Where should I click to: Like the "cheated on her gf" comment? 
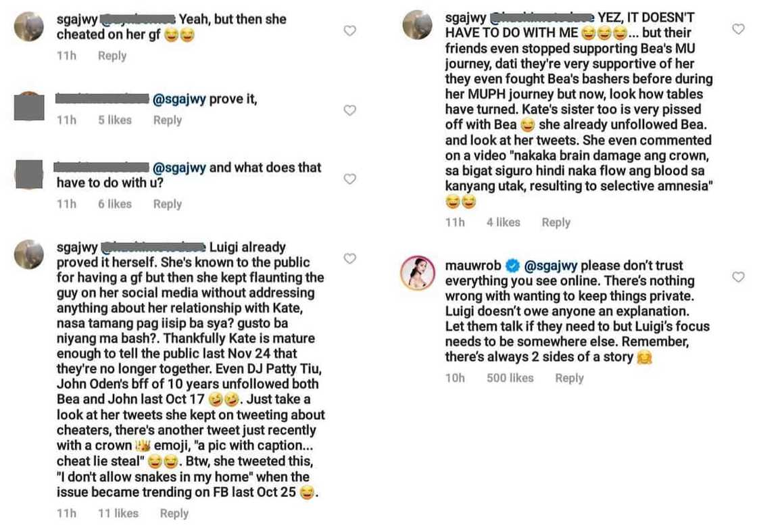pos(349,30)
